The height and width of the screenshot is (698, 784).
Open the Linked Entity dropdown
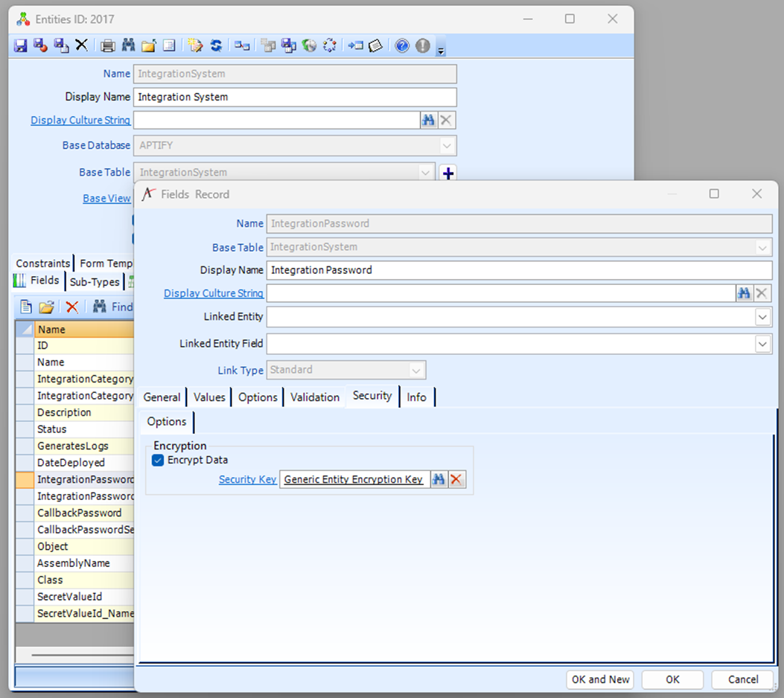pos(762,317)
